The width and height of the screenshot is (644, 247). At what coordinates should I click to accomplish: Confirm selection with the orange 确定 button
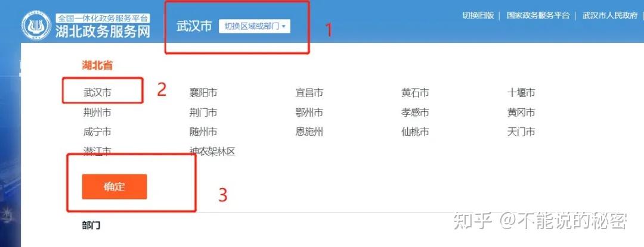click(114, 187)
